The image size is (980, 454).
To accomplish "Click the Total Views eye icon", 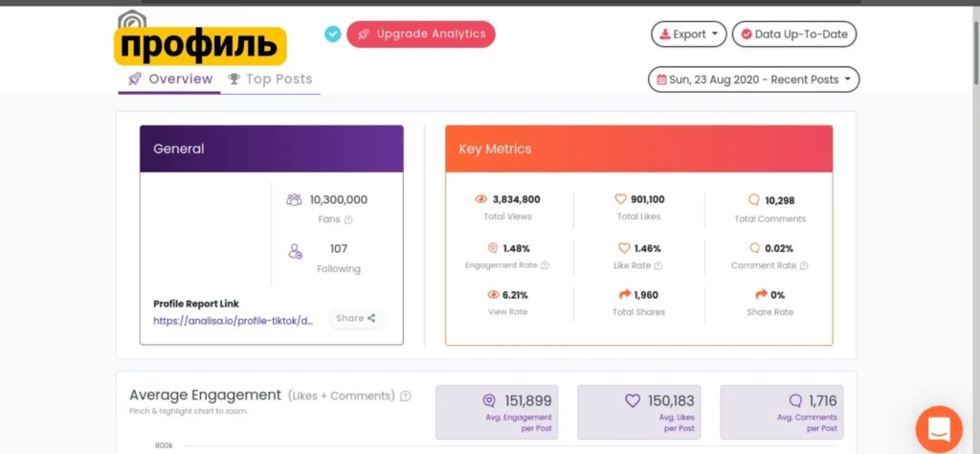I will pyautogui.click(x=480, y=199).
